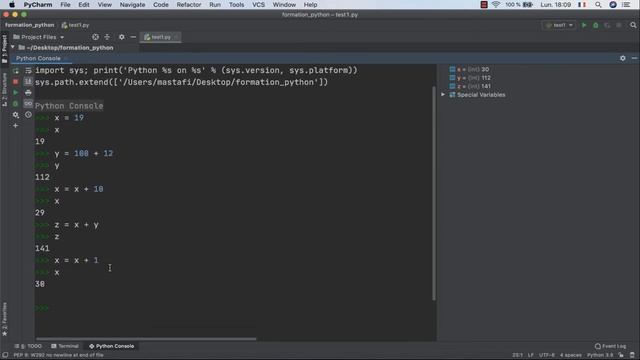Execute current statement with green play icon
This screenshot has height=360, width=640.
[x=16, y=93]
